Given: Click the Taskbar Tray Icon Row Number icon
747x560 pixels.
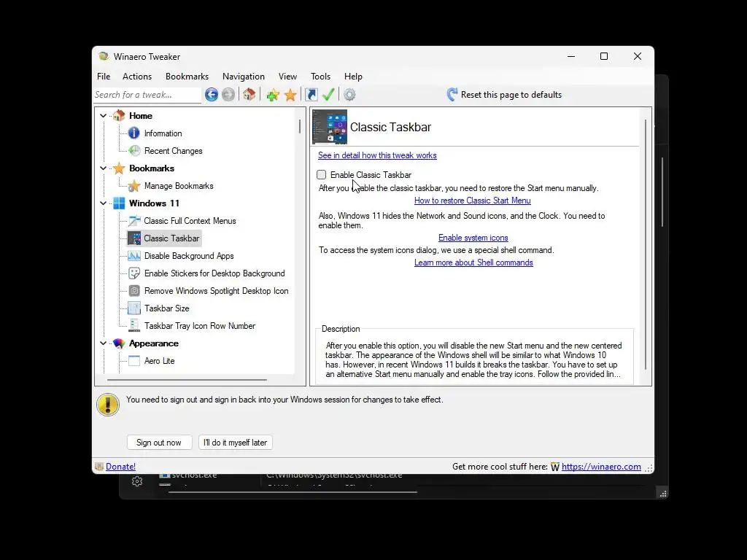Looking at the screenshot, I should pos(134,326).
